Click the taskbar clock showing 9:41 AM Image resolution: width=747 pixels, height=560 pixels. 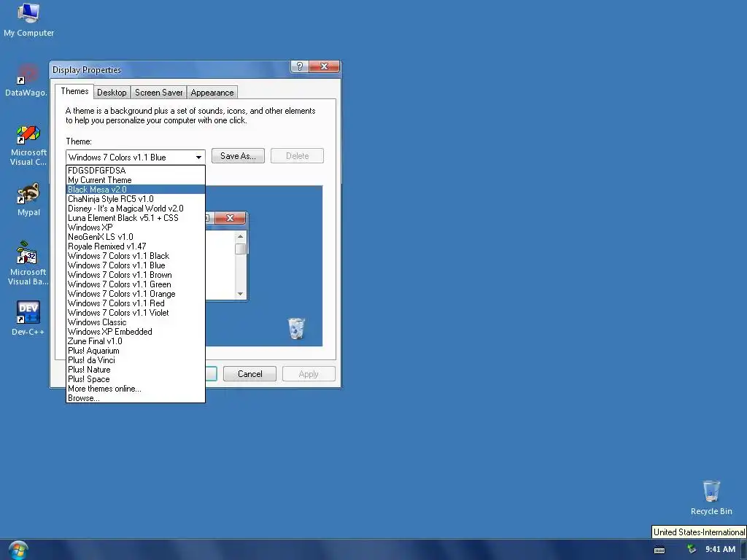coord(720,550)
